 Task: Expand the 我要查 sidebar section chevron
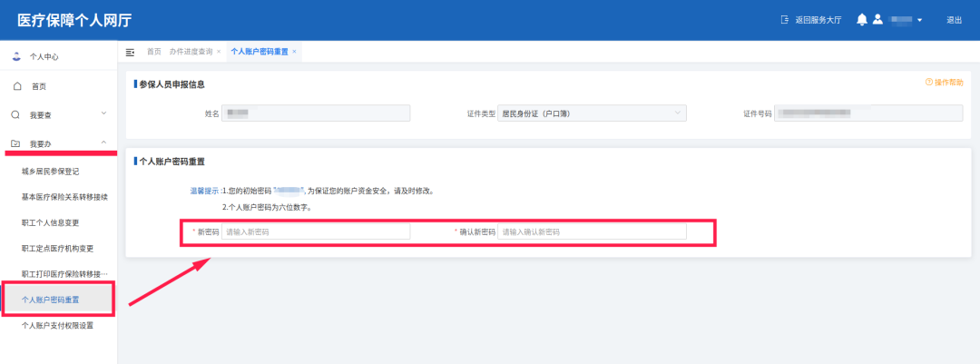[103, 113]
